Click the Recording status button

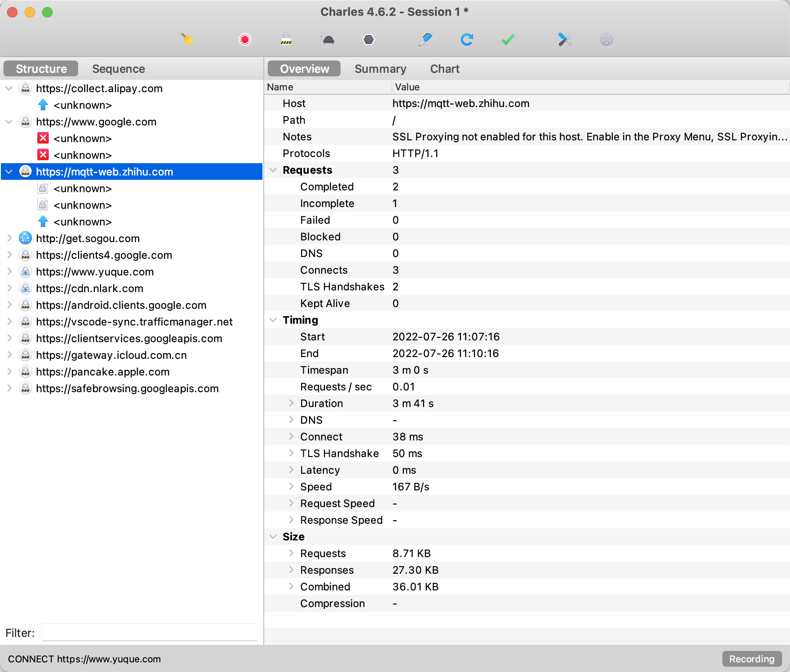point(752,659)
